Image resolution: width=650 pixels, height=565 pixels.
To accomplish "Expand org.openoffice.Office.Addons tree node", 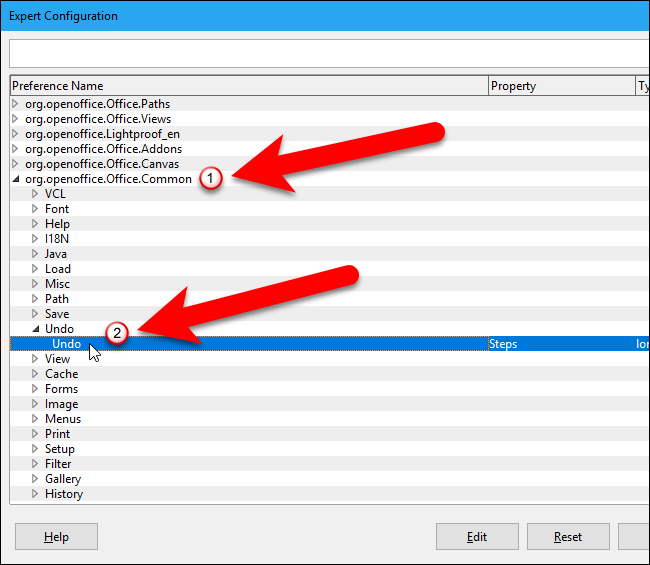I will (x=15, y=149).
